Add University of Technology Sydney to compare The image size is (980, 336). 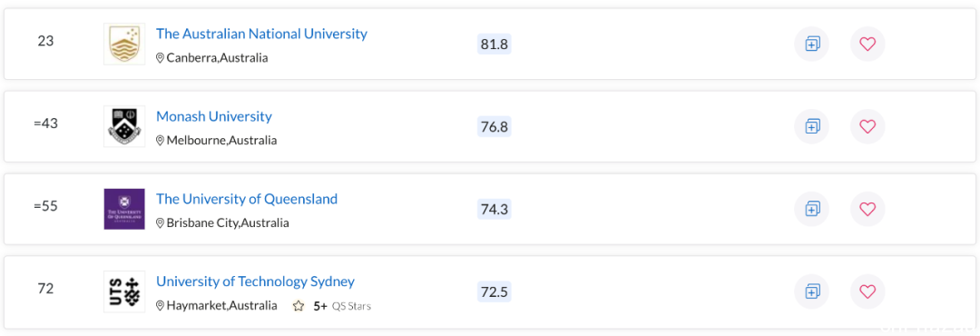812,292
